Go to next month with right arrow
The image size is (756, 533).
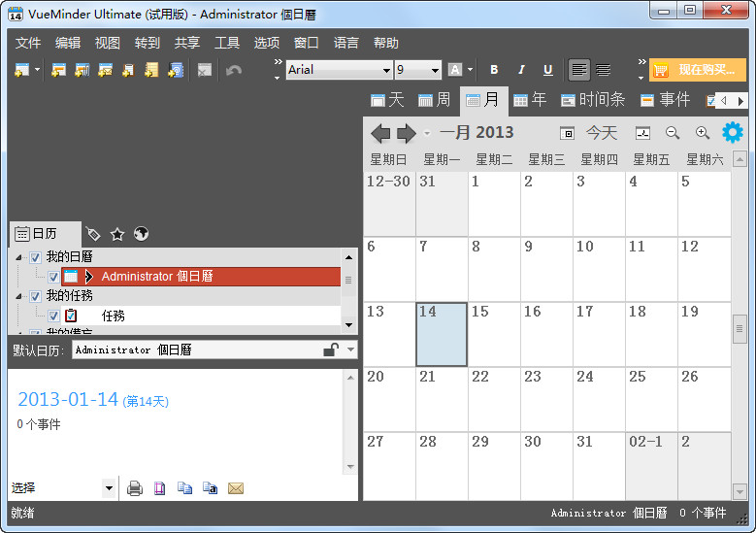(406, 134)
